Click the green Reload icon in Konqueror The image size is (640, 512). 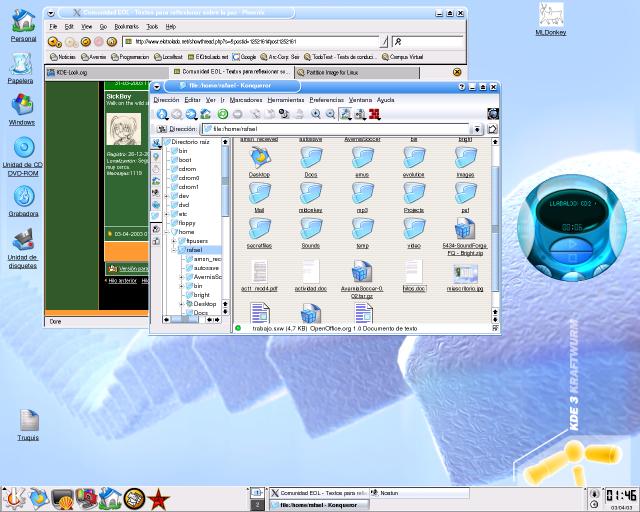pyautogui.click(x=222, y=114)
